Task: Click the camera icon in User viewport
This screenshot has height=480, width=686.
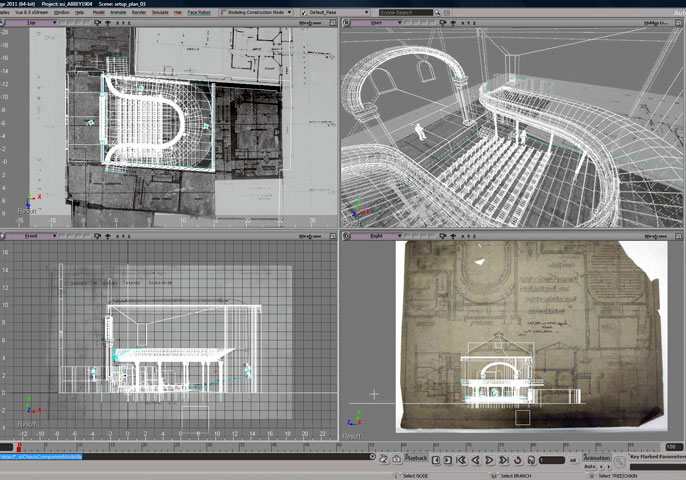Action: click(443, 23)
